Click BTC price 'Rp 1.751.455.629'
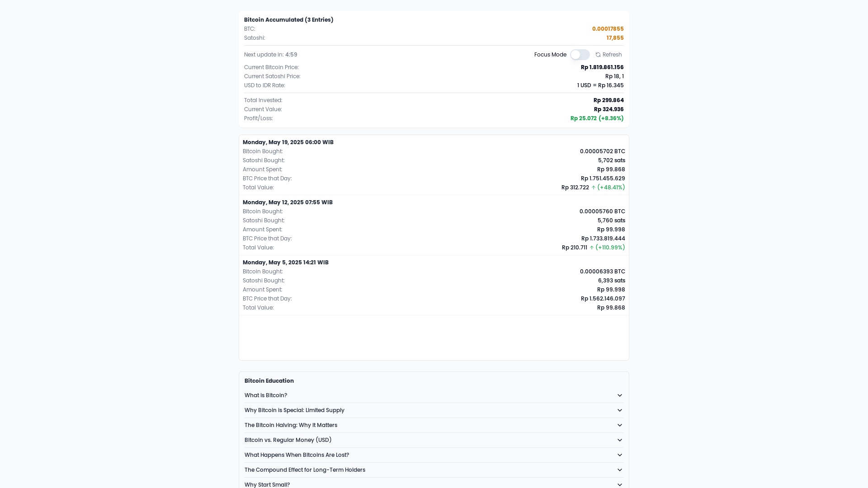Image resolution: width=868 pixels, height=488 pixels. [603, 178]
